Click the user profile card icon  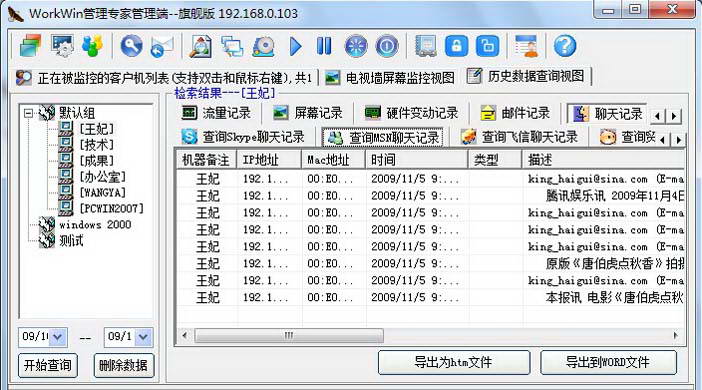click(x=526, y=46)
